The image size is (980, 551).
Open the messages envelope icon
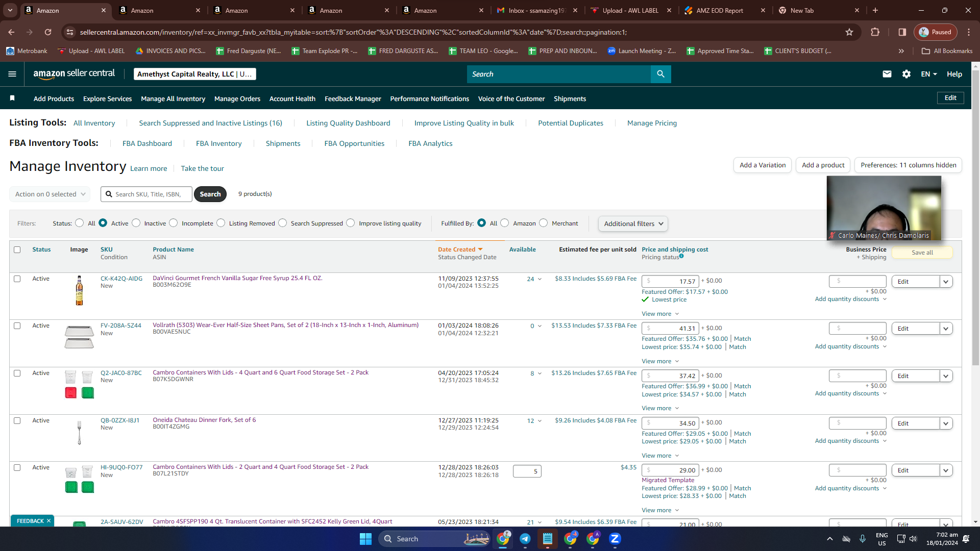click(887, 74)
